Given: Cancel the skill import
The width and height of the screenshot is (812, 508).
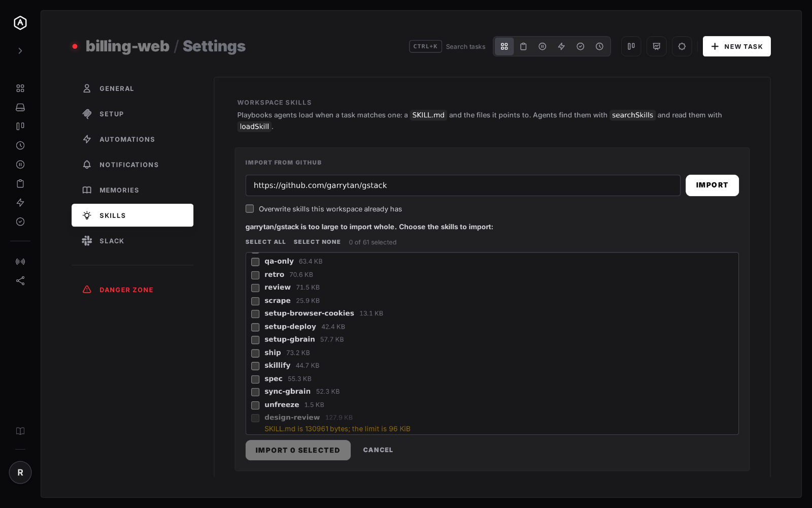Looking at the screenshot, I should click(x=378, y=450).
